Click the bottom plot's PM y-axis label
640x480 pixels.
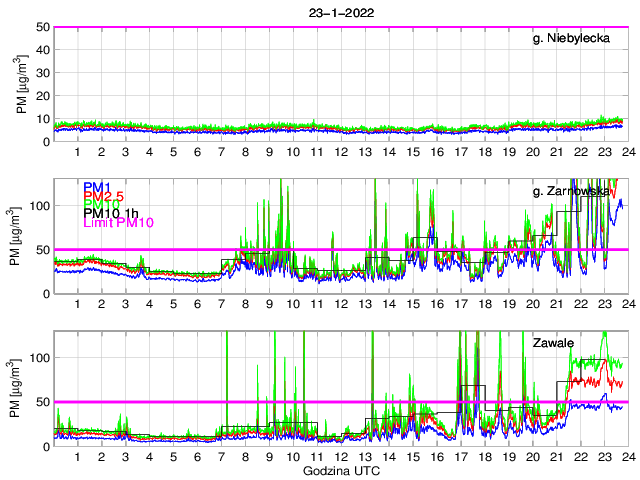22,389
